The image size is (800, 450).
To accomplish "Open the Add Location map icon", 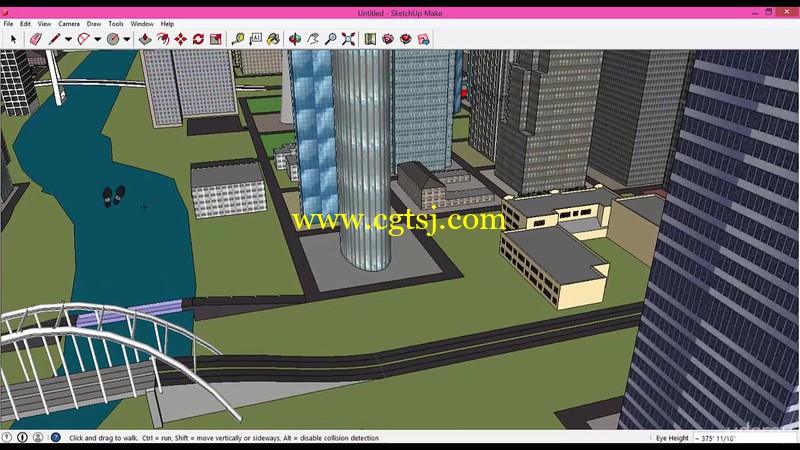I will (370, 39).
